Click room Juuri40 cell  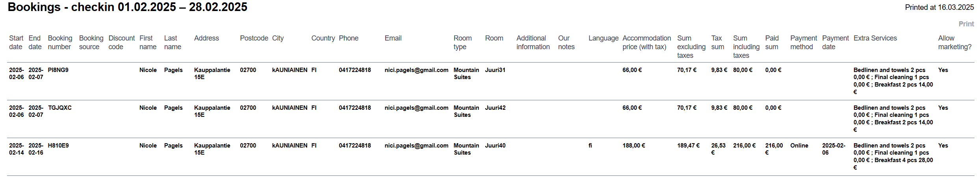(x=495, y=146)
